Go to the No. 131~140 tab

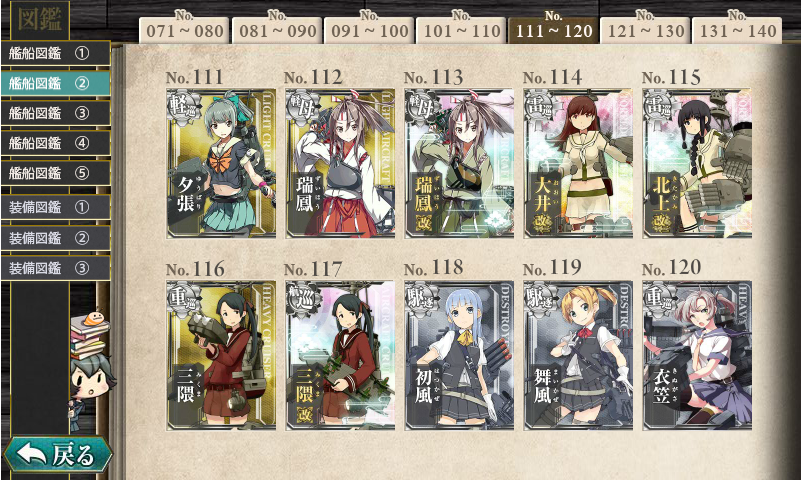coord(737,30)
